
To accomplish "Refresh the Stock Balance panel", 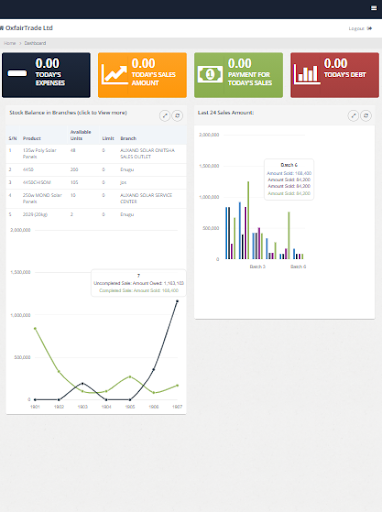I will [177, 116].
